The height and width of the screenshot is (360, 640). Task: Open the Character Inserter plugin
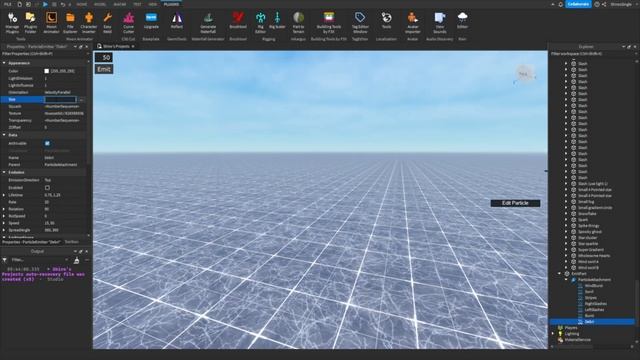pyautogui.click(x=89, y=23)
